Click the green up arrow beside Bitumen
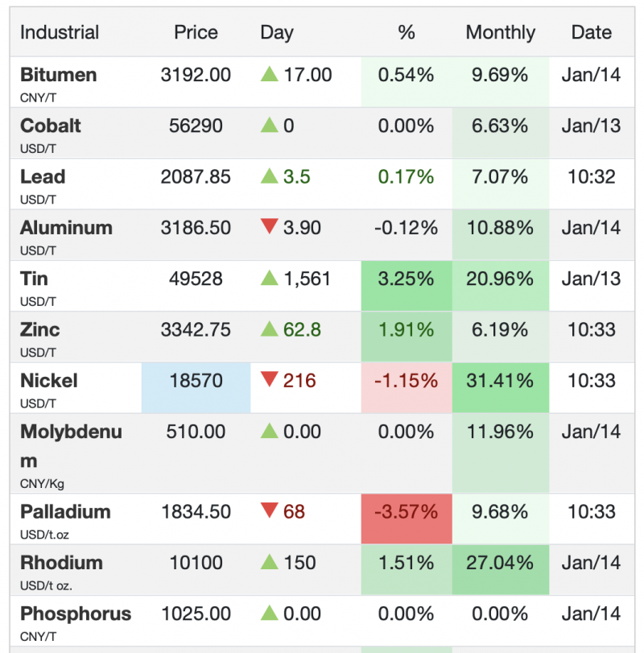644x653 pixels. tap(269, 75)
